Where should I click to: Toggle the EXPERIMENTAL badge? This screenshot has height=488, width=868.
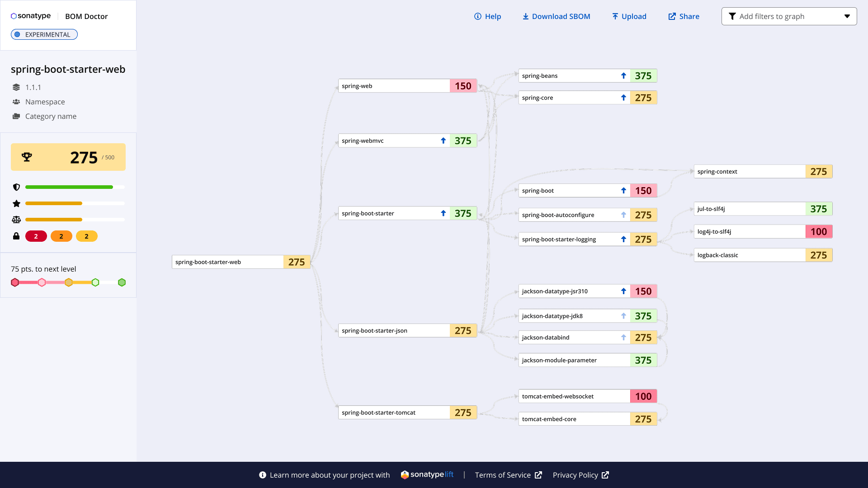point(44,34)
